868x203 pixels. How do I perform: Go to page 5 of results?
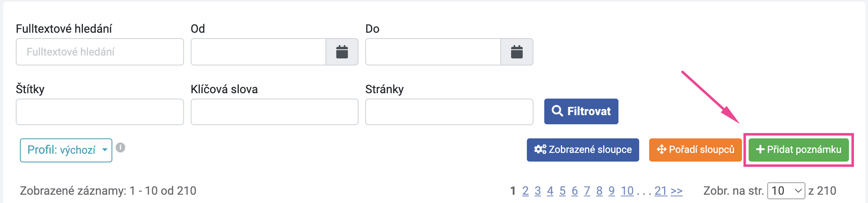tap(562, 191)
